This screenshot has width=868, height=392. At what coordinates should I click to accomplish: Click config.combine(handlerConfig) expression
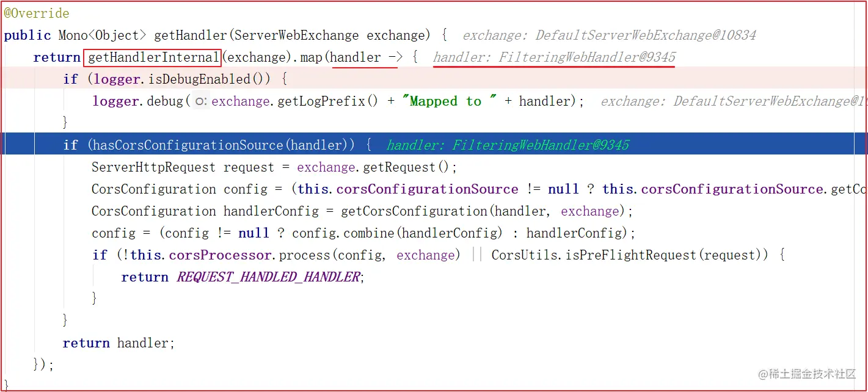tap(397, 233)
